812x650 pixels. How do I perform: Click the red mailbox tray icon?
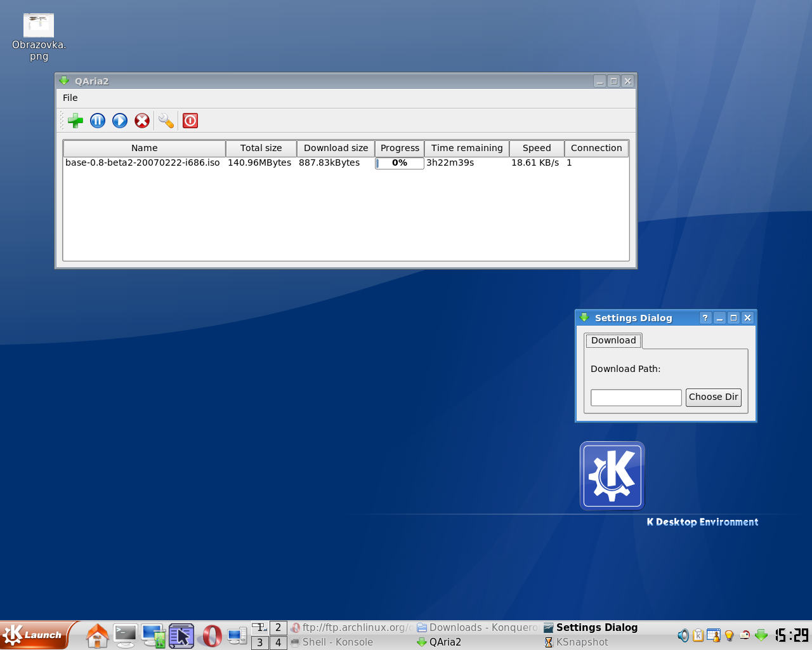tap(745, 635)
